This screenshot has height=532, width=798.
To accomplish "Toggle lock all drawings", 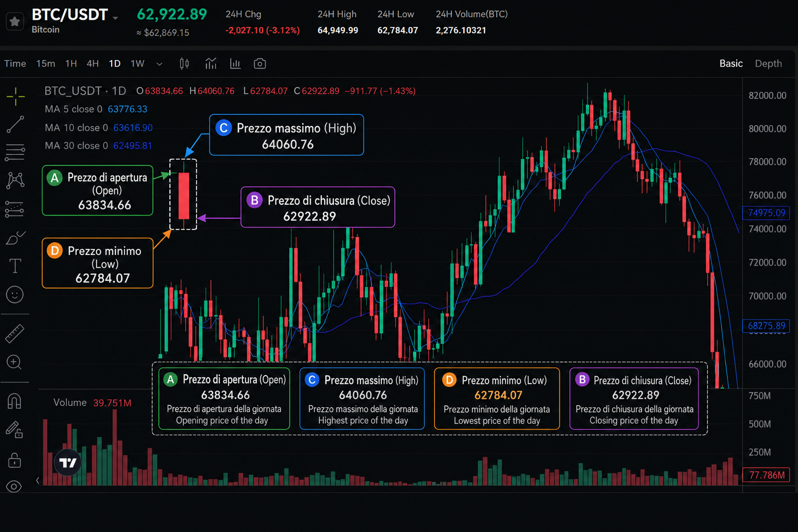I will coord(15,460).
